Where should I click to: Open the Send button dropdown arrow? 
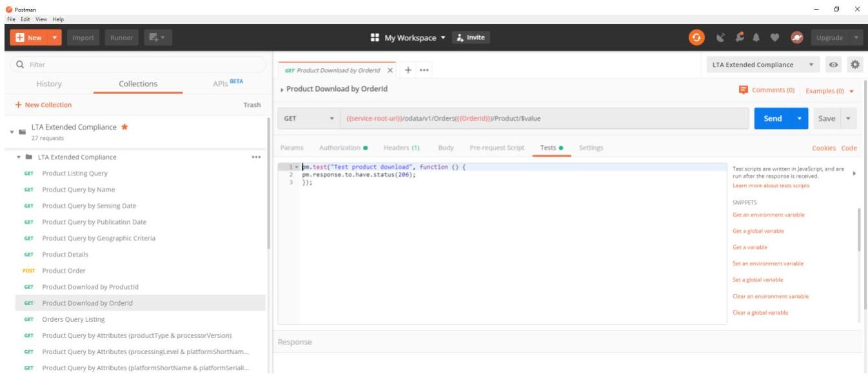(800, 119)
